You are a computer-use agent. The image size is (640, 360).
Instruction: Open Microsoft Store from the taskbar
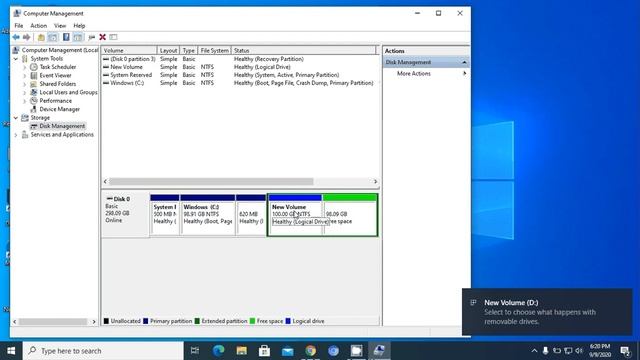click(x=264, y=351)
